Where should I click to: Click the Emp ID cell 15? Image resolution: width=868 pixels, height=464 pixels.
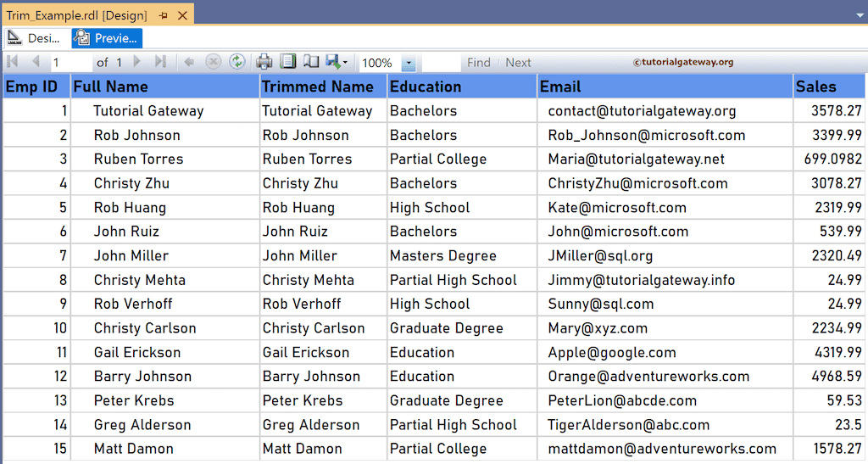(36, 449)
